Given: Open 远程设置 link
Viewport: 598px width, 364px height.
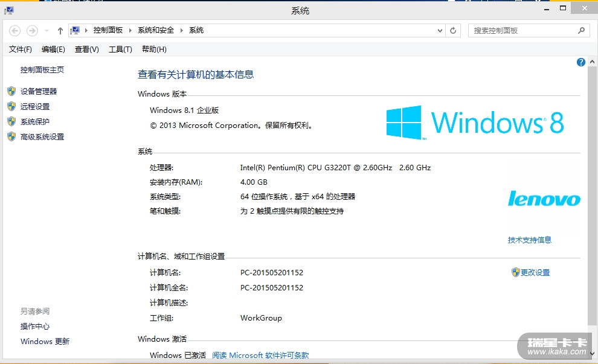Looking at the screenshot, I should [x=35, y=107].
